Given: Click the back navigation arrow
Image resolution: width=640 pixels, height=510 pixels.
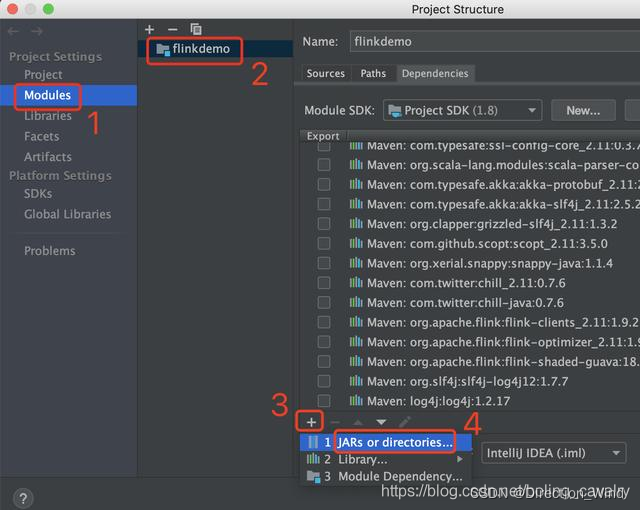Looking at the screenshot, I should (x=13, y=31).
